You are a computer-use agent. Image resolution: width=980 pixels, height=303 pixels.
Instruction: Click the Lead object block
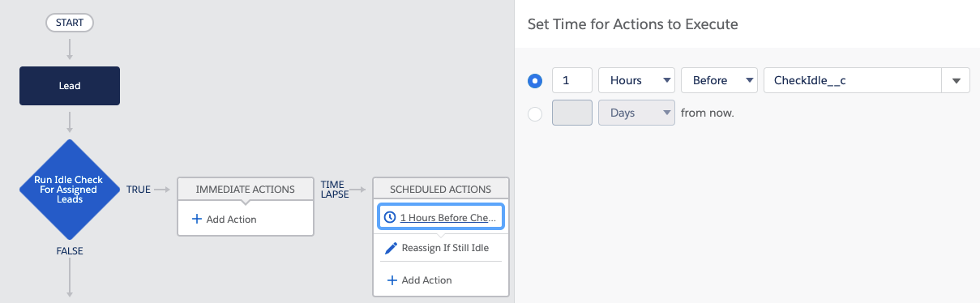tap(70, 86)
